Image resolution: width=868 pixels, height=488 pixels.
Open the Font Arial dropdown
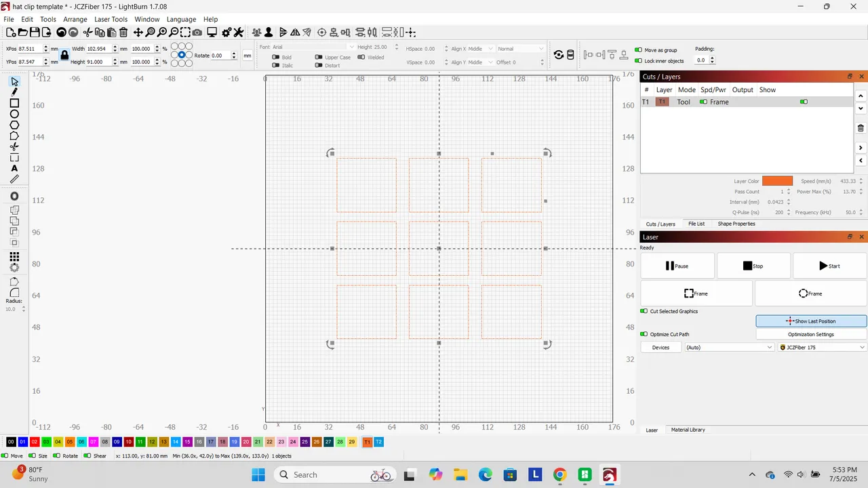[x=313, y=47]
